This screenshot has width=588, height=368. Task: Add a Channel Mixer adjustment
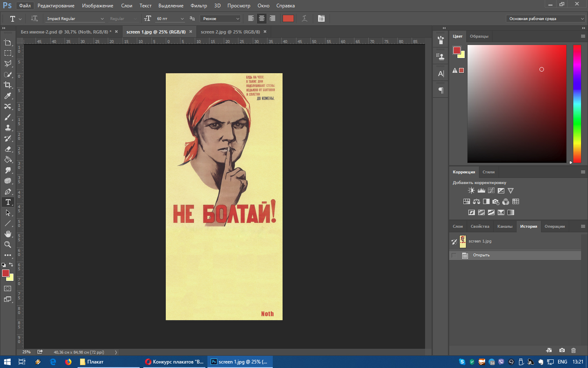pos(506,202)
